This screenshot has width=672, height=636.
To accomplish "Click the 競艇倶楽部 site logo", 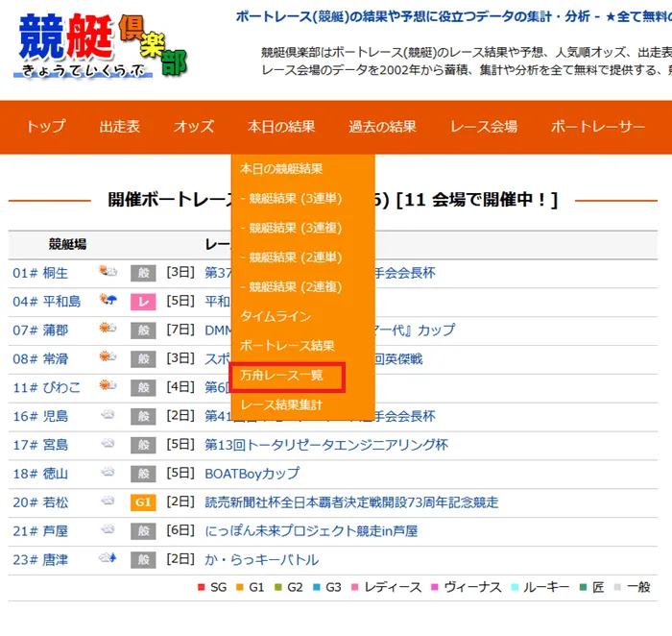I will tap(101, 45).
